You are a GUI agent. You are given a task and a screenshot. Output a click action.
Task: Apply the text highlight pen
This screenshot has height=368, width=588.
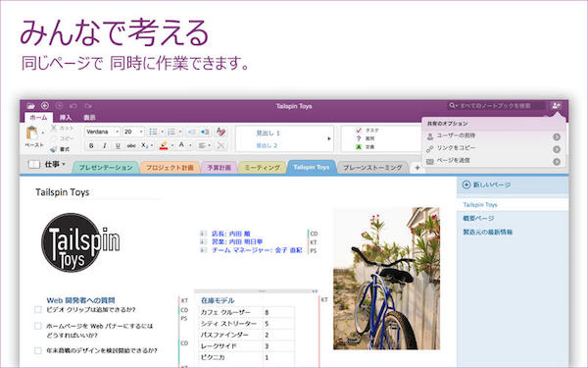(163, 145)
